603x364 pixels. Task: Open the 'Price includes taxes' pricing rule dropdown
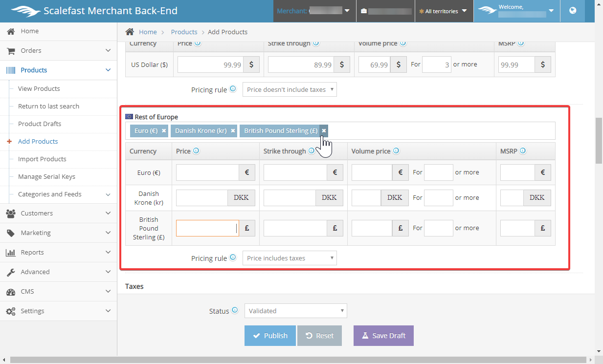[290, 258]
